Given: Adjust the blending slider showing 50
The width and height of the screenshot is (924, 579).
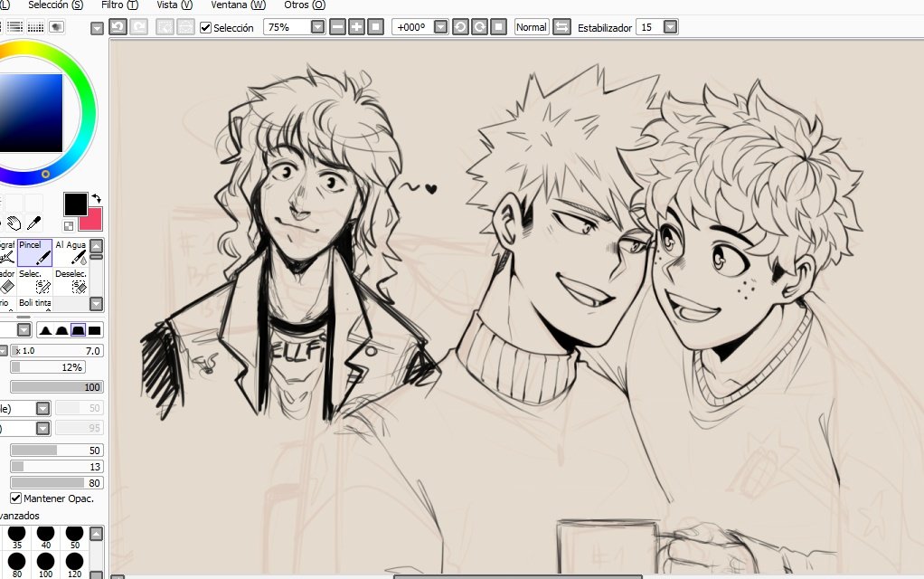Looking at the screenshot, I should point(57,451).
